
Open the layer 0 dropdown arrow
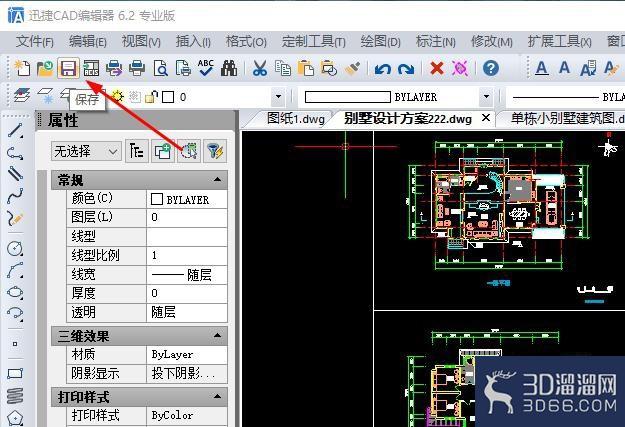pos(278,96)
